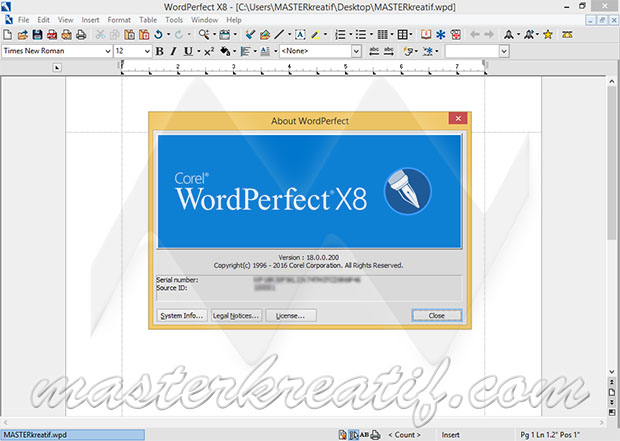Click the Superscript x² icon
This screenshot has width=620, height=441.
[x=209, y=51]
